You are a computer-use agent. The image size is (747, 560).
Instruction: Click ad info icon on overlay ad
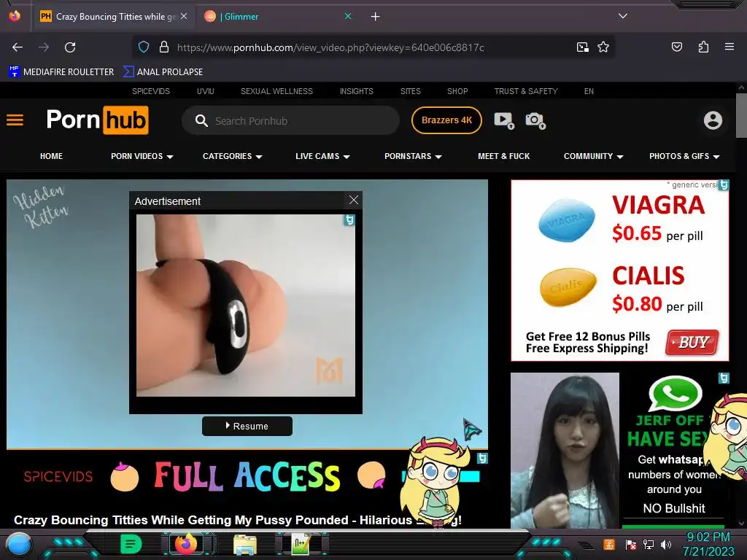tap(349, 220)
